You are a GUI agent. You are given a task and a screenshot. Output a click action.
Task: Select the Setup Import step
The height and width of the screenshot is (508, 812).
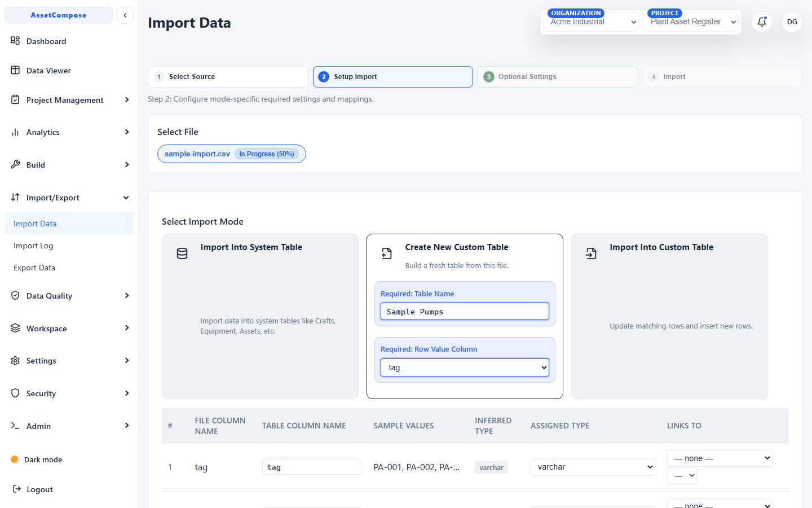[x=393, y=77]
